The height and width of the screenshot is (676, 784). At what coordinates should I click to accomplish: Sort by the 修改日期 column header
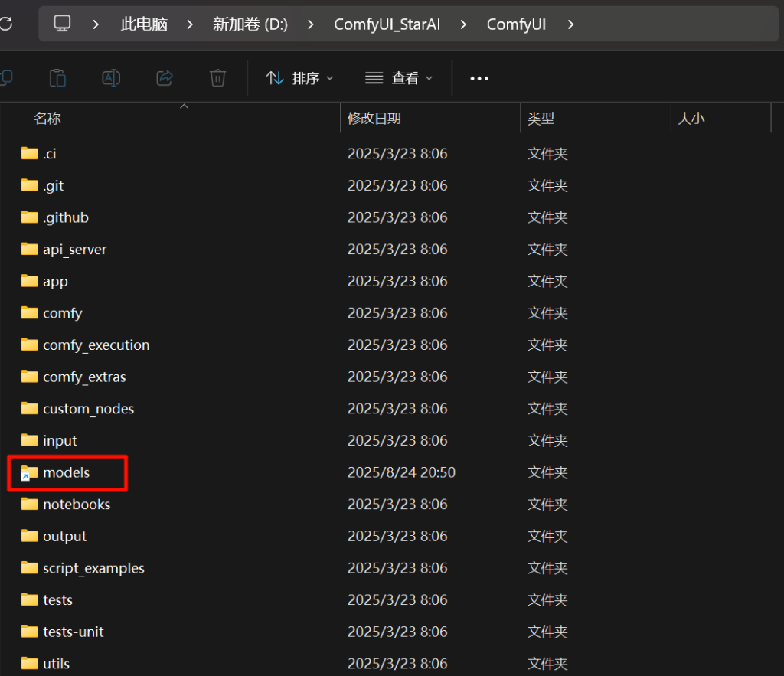click(x=374, y=119)
